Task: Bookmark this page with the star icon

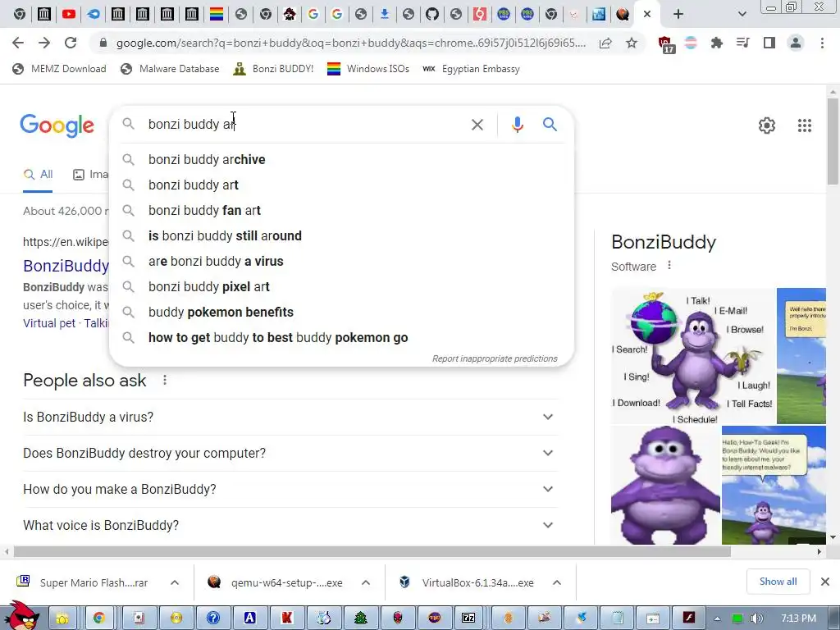Action: [632, 43]
